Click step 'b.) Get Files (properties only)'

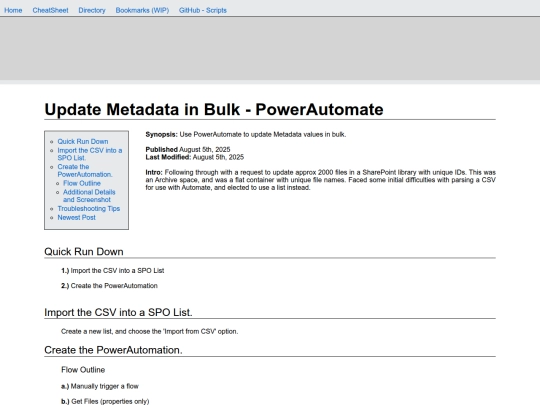pyautogui.click(x=105, y=401)
